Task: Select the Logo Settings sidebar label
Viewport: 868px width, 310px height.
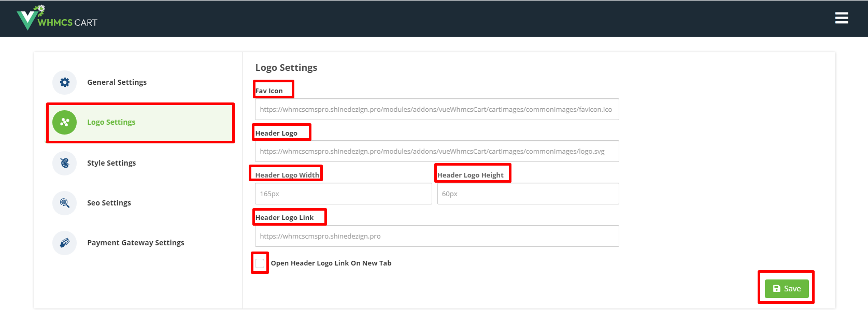Action: pos(111,122)
